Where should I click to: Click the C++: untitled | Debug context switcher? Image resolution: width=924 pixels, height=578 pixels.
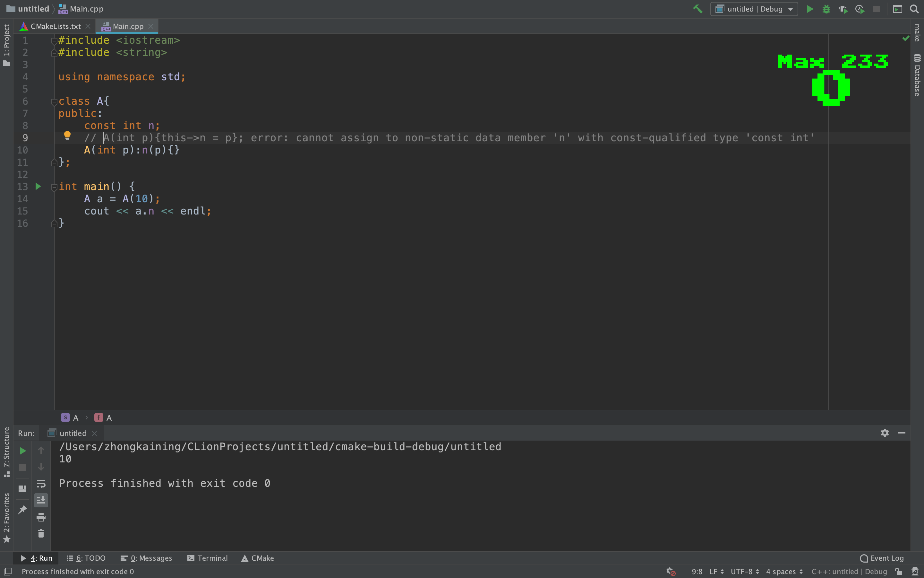tap(849, 572)
